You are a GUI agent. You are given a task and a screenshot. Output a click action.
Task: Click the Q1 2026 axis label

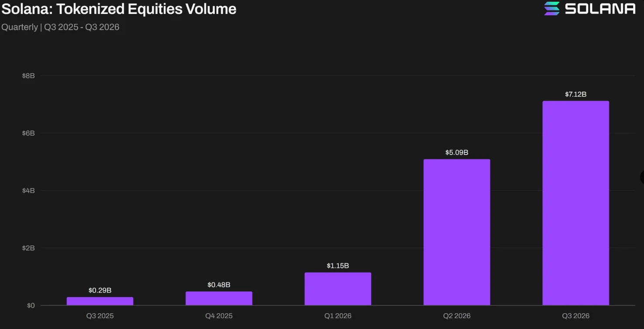(x=338, y=315)
